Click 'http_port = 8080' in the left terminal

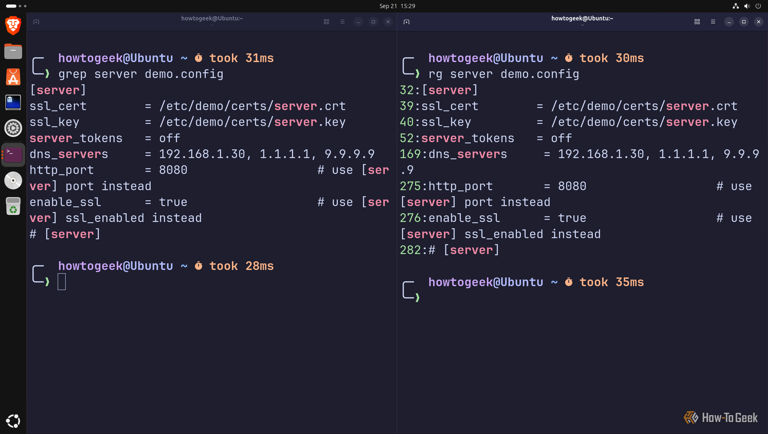click(108, 170)
